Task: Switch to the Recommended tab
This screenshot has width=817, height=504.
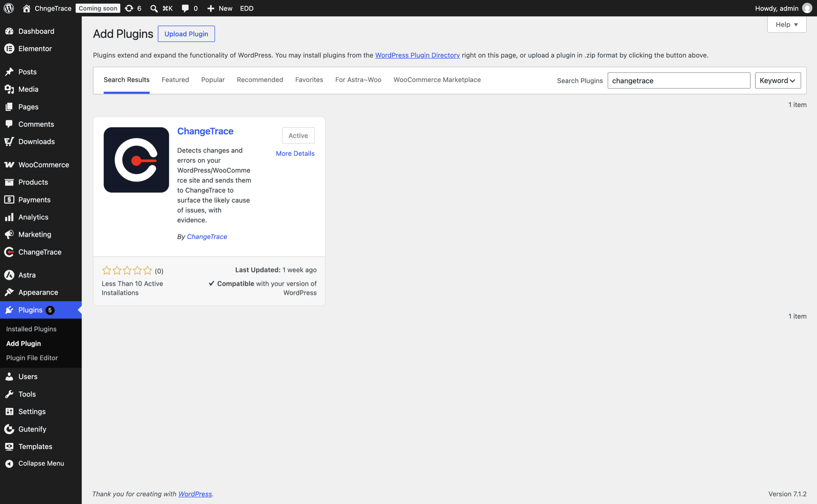Action: [x=260, y=80]
